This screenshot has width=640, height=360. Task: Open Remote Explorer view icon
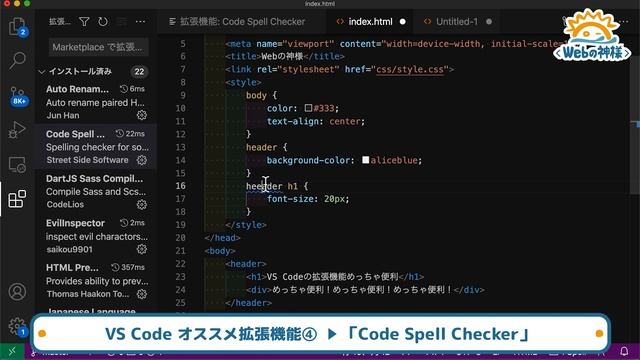point(17,164)
